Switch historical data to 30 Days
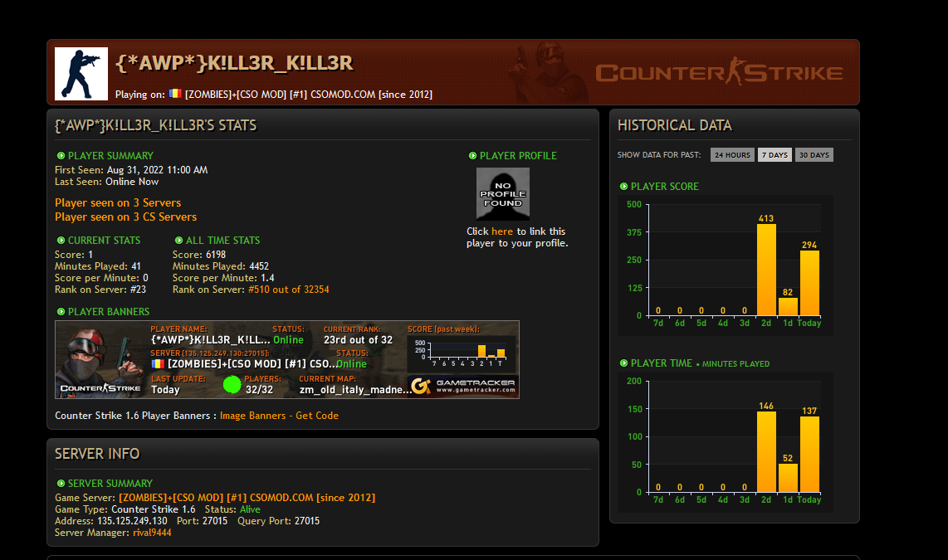Image resolution: width=948 pixels, height=560 pixels. pyautogui.click(x=814, y=155)
